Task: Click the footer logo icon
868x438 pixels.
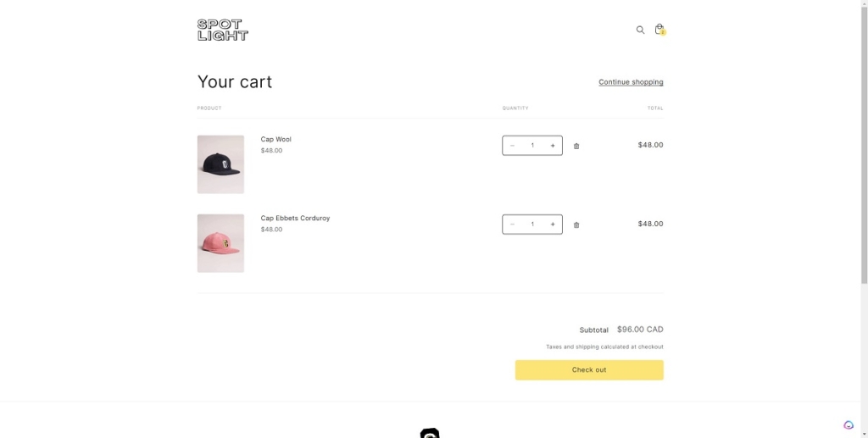Action: tap(430, 433)
